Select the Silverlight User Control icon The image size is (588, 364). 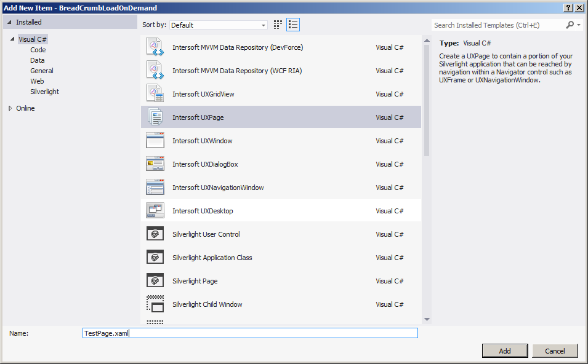(155, 234)
